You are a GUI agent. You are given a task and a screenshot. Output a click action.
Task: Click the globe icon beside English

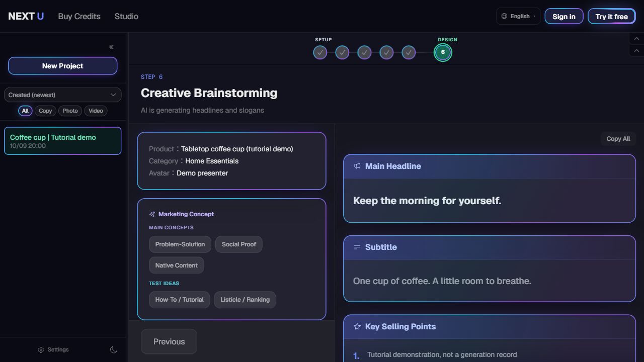[504, 16]
